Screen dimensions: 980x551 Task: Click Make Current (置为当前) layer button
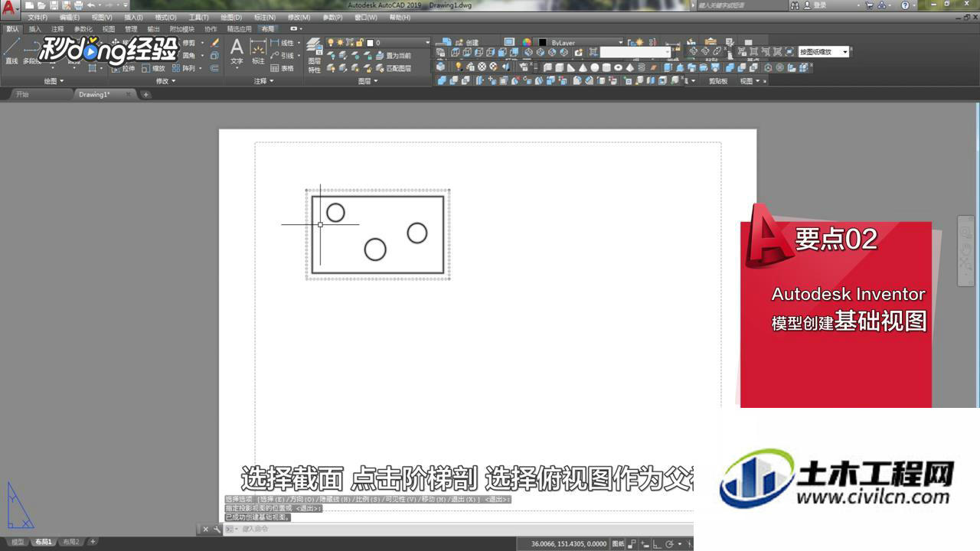pyautogui.click(x=393, y=56)
